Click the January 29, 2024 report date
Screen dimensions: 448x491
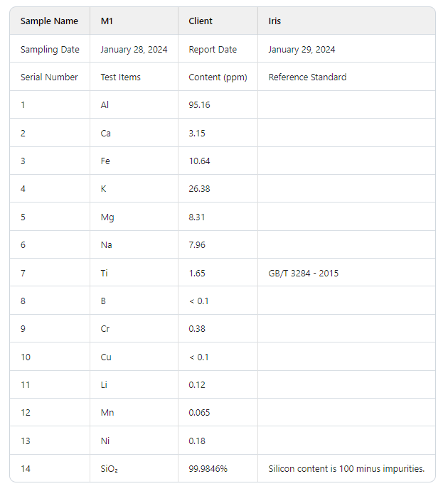pos(302,50)
